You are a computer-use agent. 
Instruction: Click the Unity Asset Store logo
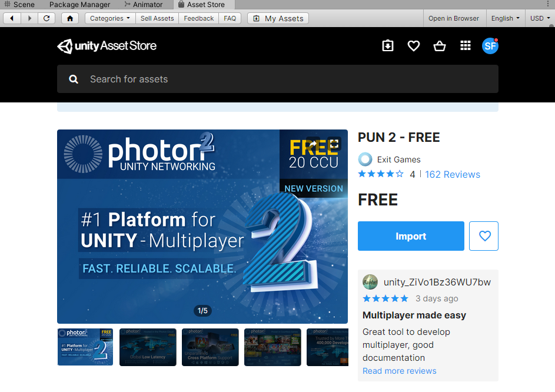point(107,46)
